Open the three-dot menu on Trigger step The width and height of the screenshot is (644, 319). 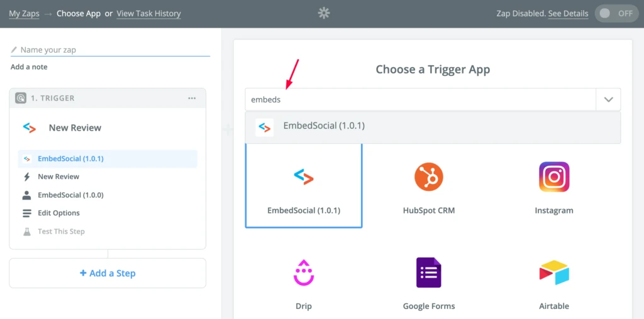(192, 98)
